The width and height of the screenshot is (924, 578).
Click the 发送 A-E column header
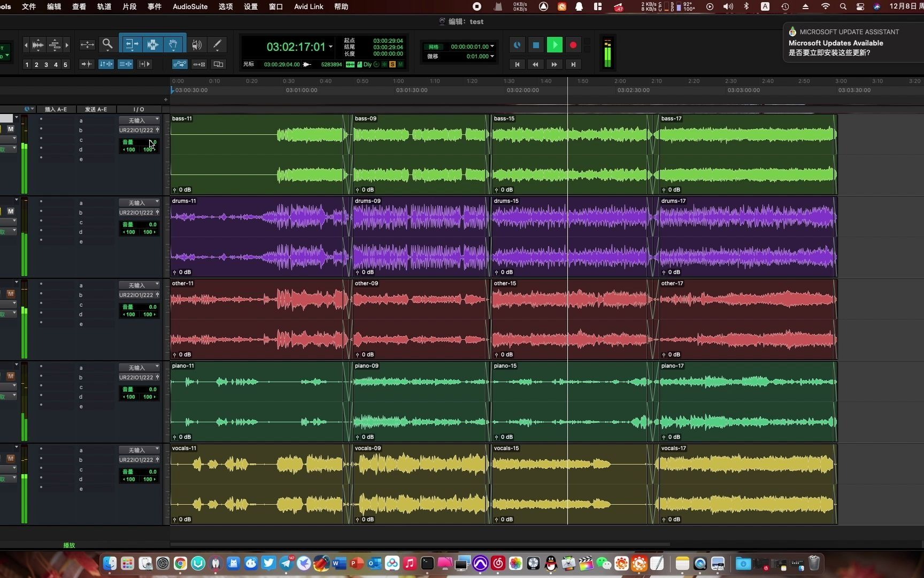pos(96,109)
